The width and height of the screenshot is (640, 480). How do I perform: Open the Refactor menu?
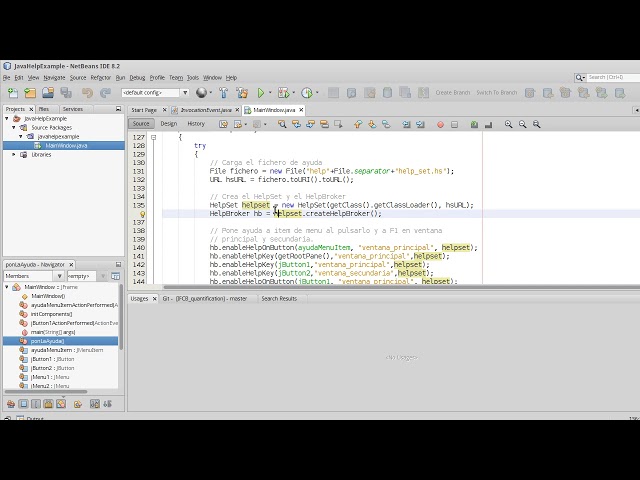click(100, 78)
